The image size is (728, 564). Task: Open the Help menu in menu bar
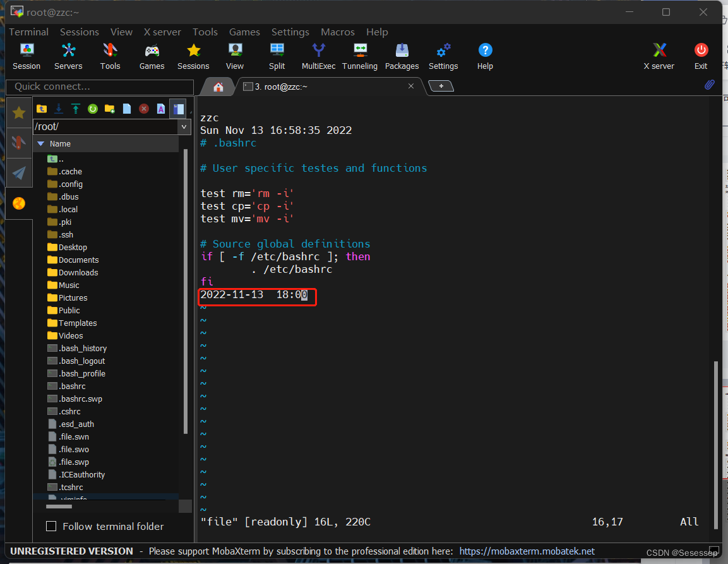(377, 32)
